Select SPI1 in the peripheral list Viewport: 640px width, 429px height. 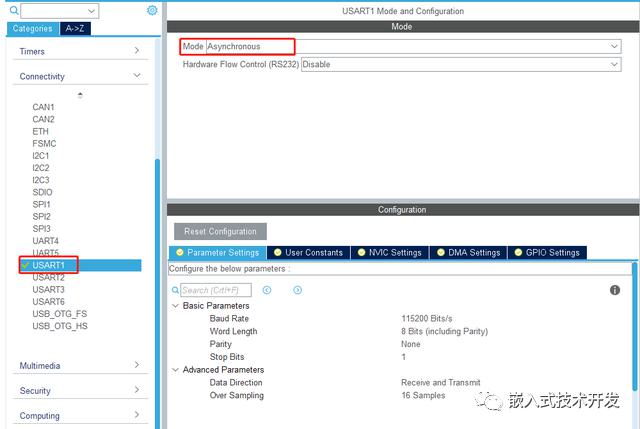(x=41, y=204)
